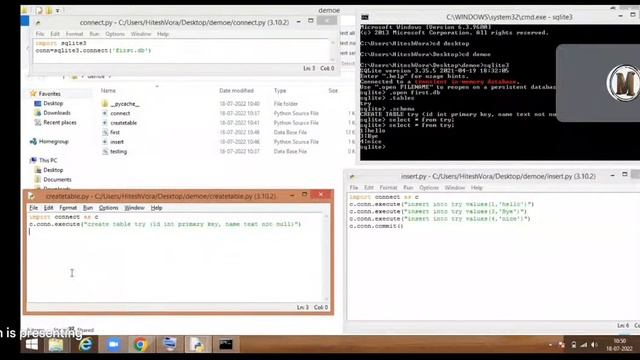
Task: Click 'c.conn.commit()' line in insert.py
Action: pyautogui.click(x=376, y=226)
